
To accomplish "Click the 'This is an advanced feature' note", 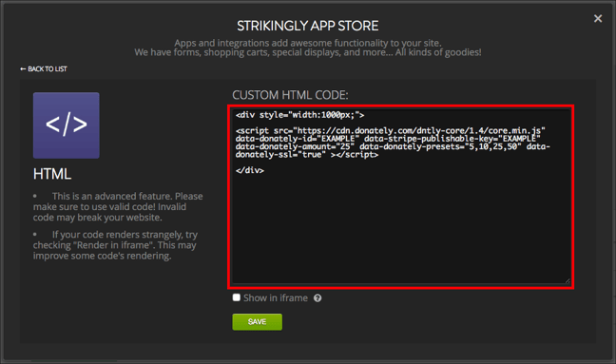I will click(x=118, y=206).
